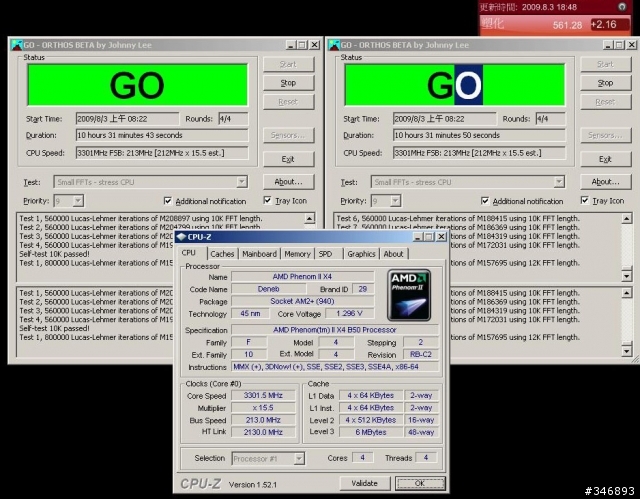Screen dimensions: 640x499
Task: Click scroll up arrow of right ORTHOS upper log
Action: [627, 219]
